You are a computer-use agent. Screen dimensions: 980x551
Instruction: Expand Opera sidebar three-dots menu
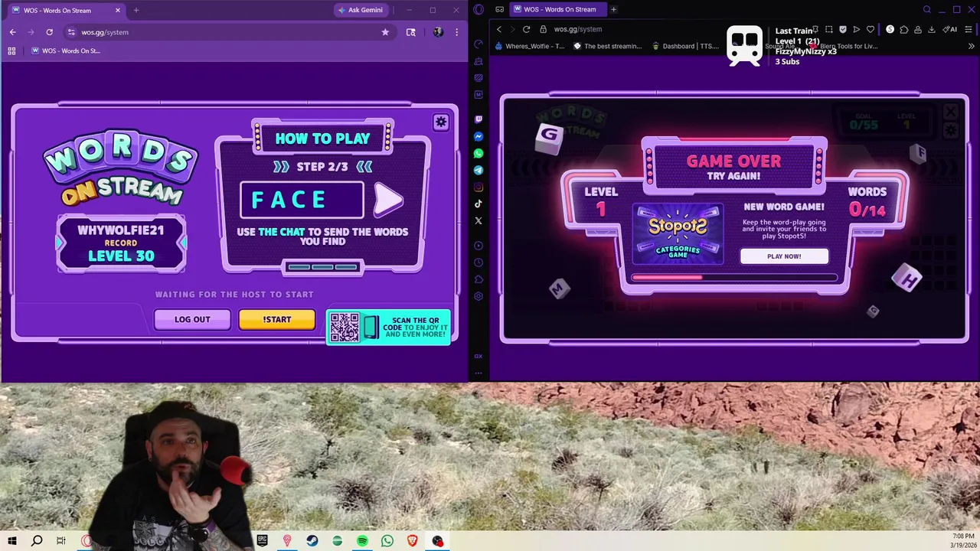(x=479, y=373)
